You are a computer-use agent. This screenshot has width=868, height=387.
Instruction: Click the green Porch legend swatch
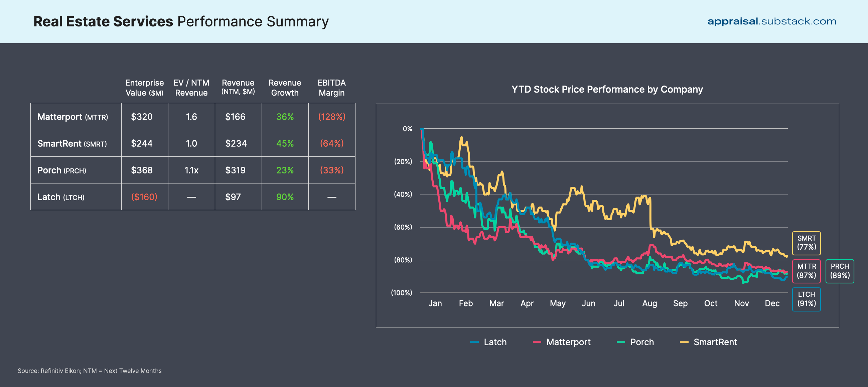click(x=621, y=342)
